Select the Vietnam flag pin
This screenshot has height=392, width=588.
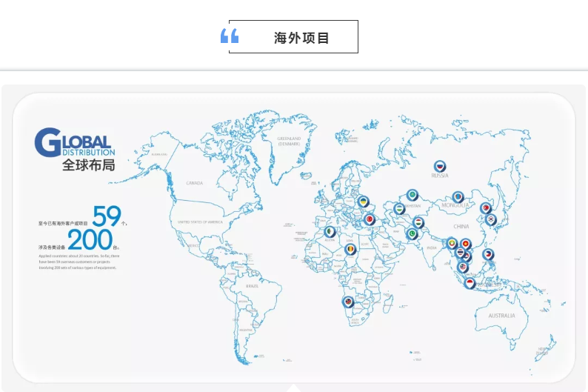(x=465, y=244)
